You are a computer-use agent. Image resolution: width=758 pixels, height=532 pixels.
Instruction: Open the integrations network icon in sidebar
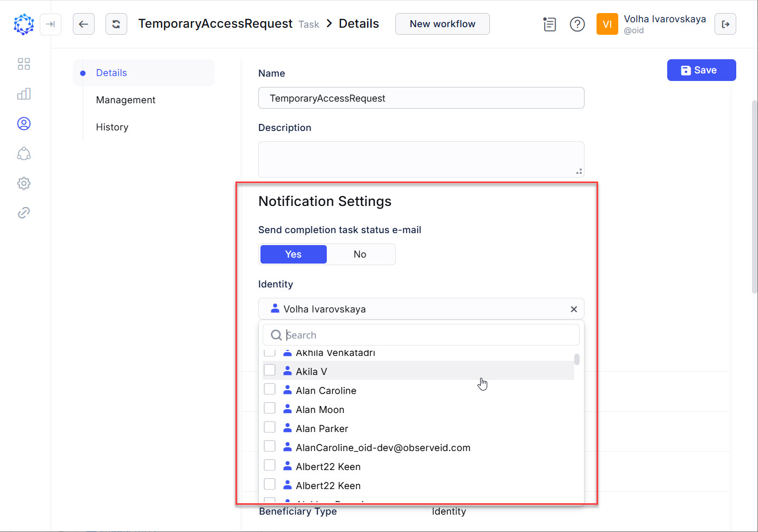(24, 153)
